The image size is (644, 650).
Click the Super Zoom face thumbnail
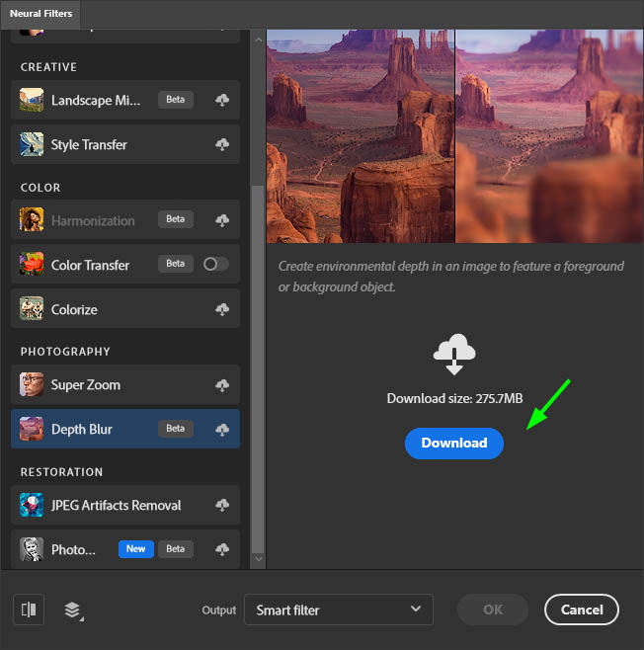pyautogui.click(x=32, y=384)
